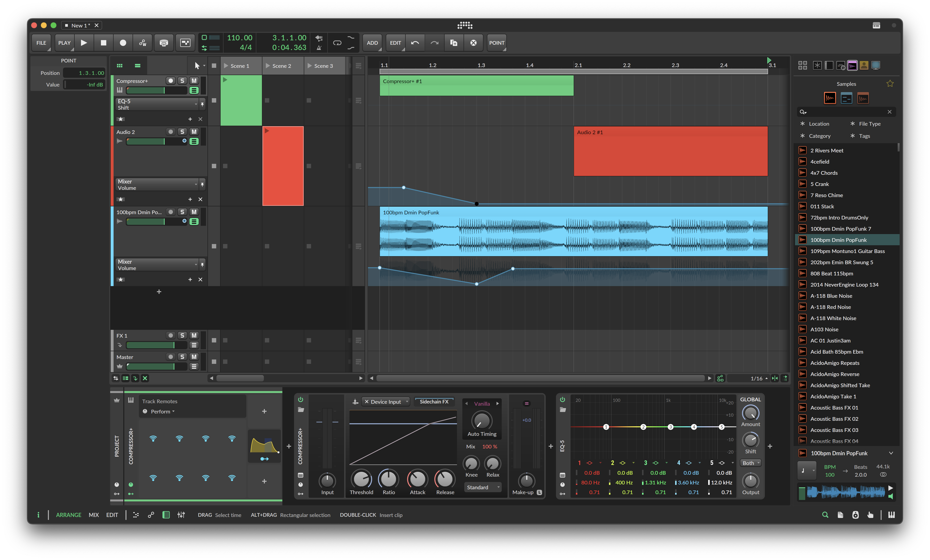Click the EQ-5 device power icon
930x560 pixels.
(x=562, y=399)
